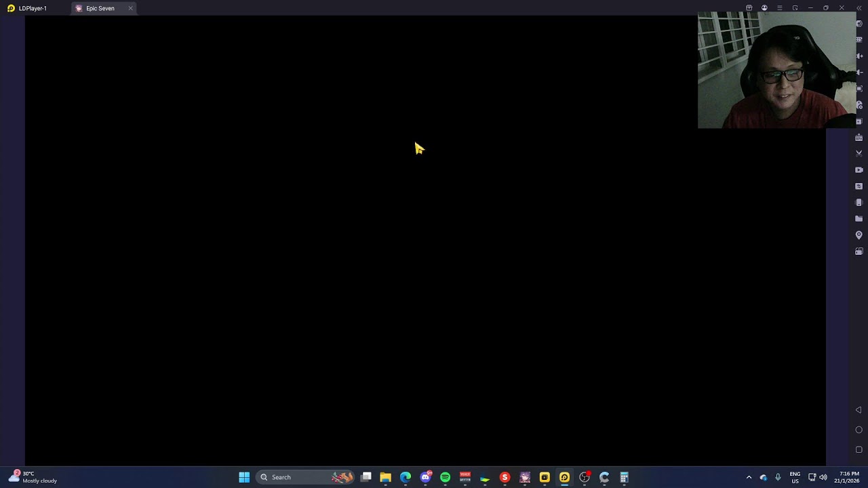The height and width of the screenshot is (488, 868).
Task: Open the LDPlayer account profile icon
Action: tap(764, 8)
